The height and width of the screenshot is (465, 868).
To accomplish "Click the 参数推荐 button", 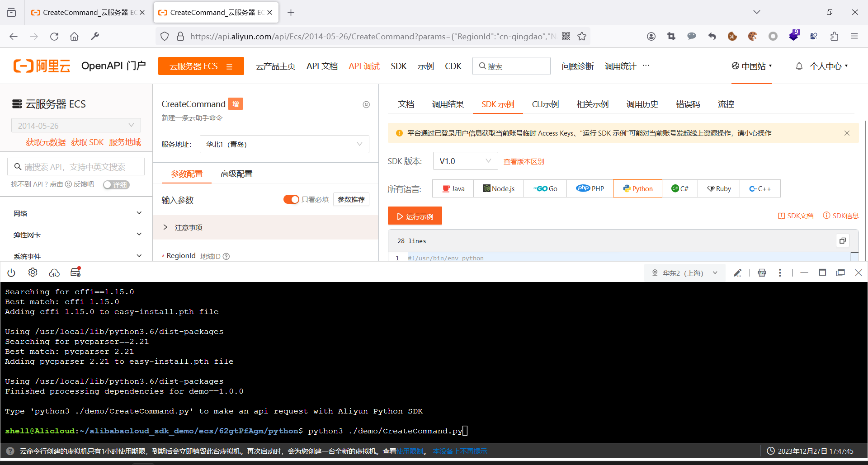I will tap(351, 199).
